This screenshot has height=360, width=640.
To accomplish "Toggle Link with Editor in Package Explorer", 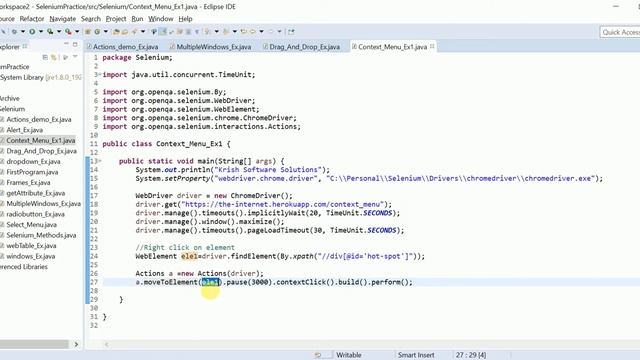I will coord(53,57).
